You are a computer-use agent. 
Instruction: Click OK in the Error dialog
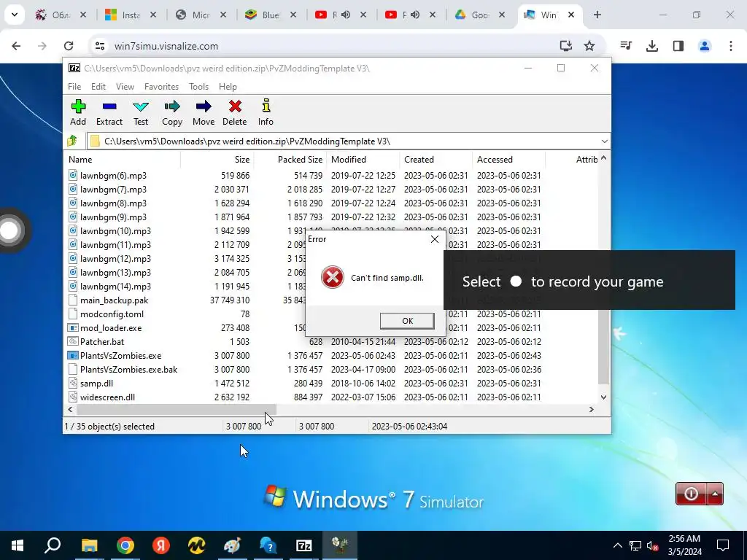click(x=407, y=321)
